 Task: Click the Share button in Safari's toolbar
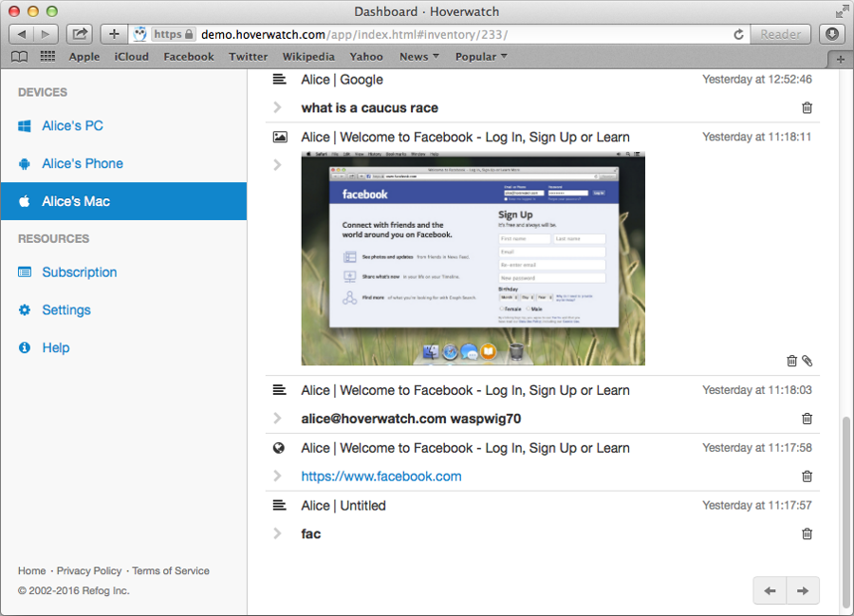(80, 34)
